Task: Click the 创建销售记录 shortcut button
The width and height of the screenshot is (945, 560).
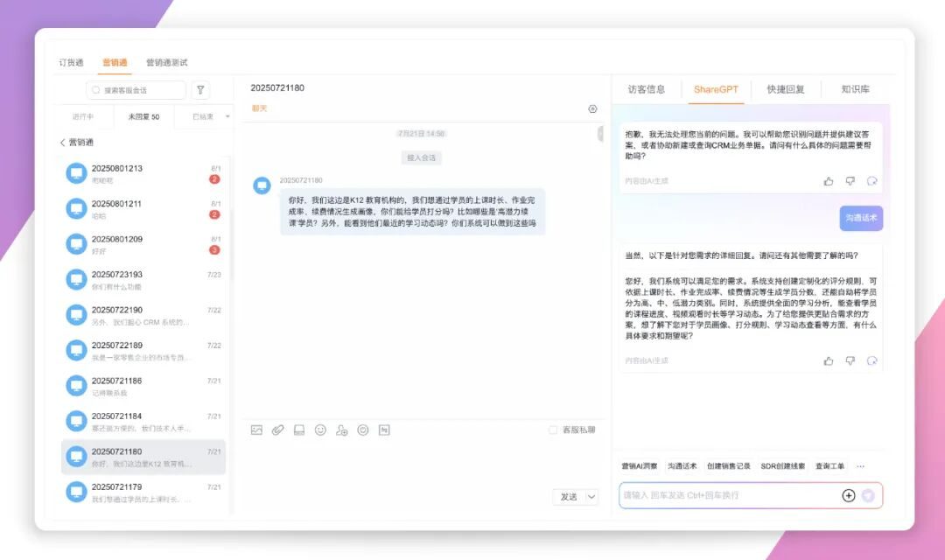Action: point(728,466)
